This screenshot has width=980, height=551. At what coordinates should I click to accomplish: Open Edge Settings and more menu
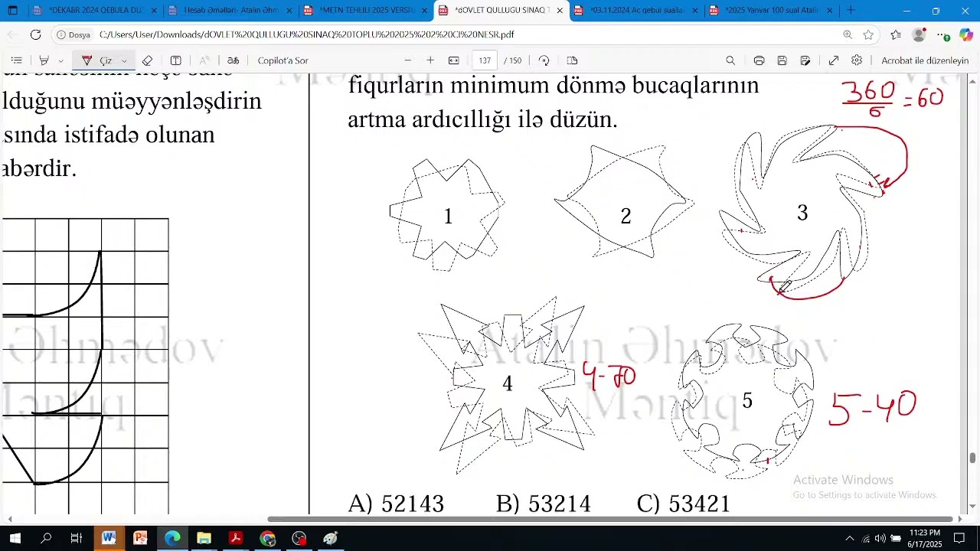pos(944,34)
